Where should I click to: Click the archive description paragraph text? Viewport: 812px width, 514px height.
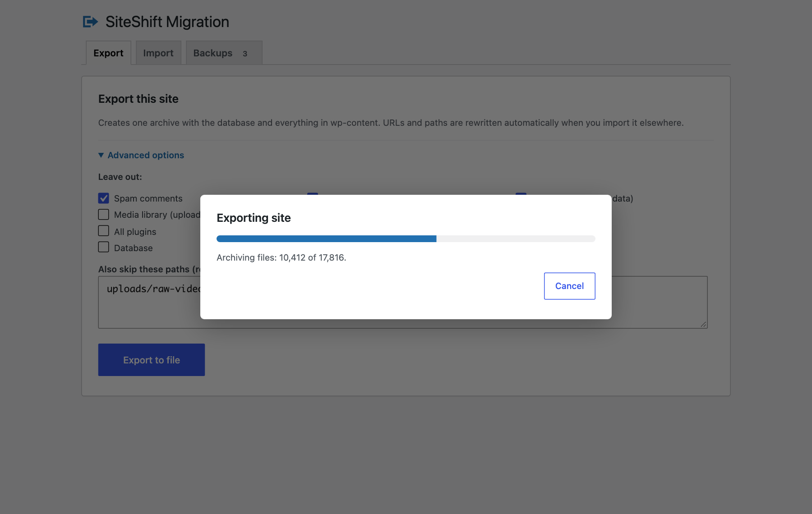click(x=391, y=123)
